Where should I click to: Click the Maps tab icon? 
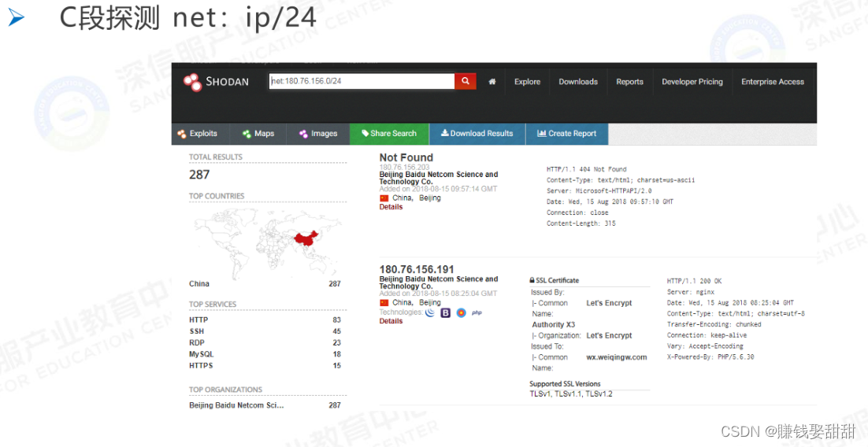click(247, 134)
